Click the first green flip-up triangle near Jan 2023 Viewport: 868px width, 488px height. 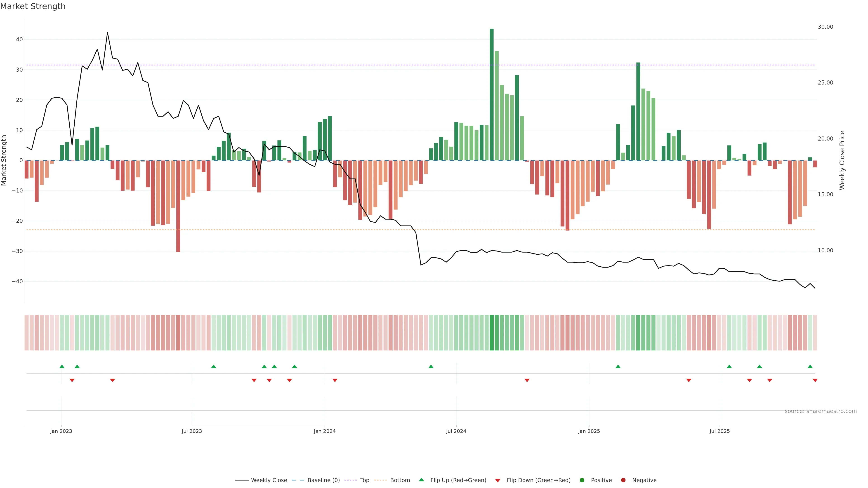click(x=62, y=366)
